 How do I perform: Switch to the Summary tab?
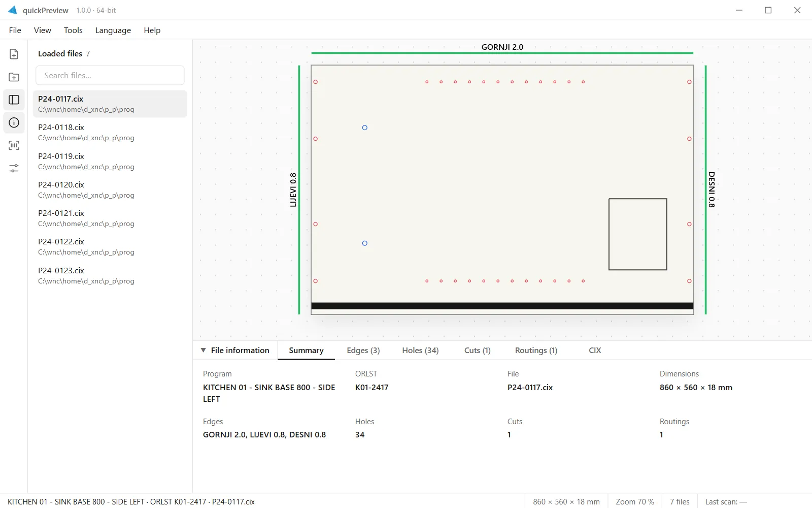[x=306, y=350]
